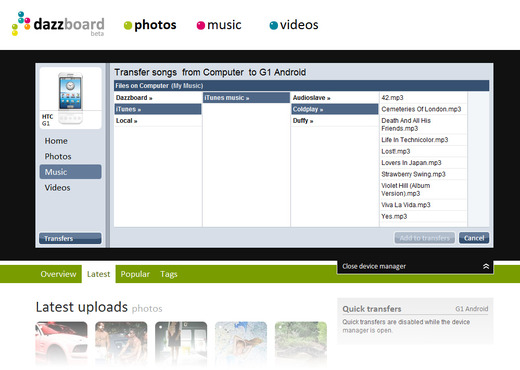Image resolution: width=520 pixels, height=370 pixels.
Task: Click the Transfers button
Action: (x=70, y=238)
